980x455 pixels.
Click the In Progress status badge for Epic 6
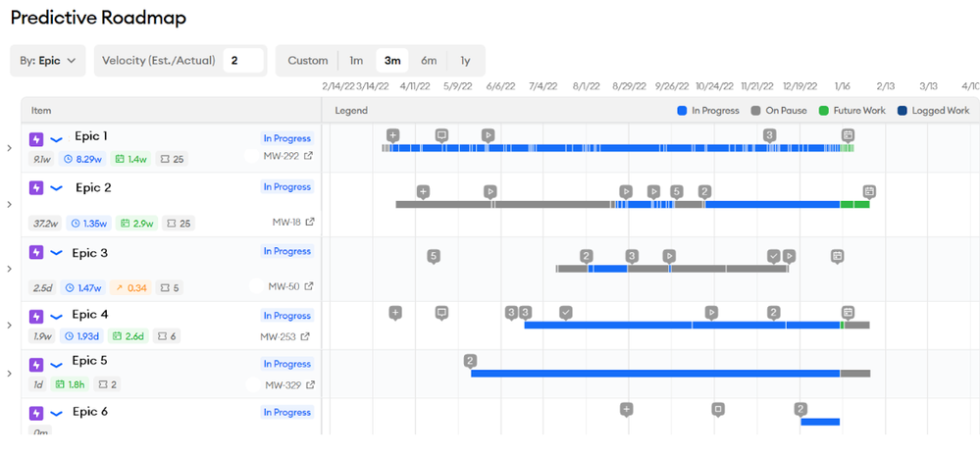pyautogui.click(x=286, y=413)
